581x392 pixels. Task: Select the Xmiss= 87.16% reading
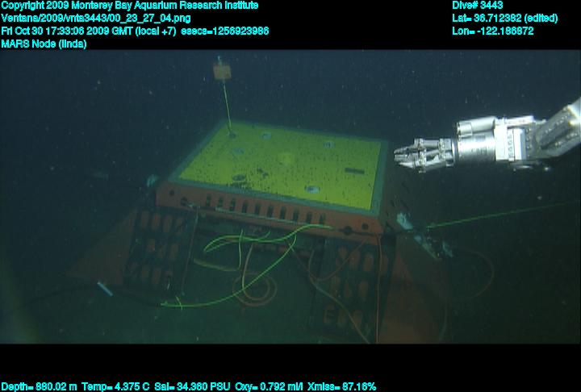coord(341,387)
